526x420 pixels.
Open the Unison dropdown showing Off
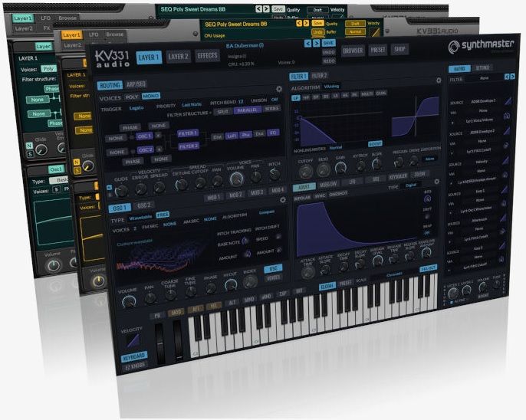point(275,100)
